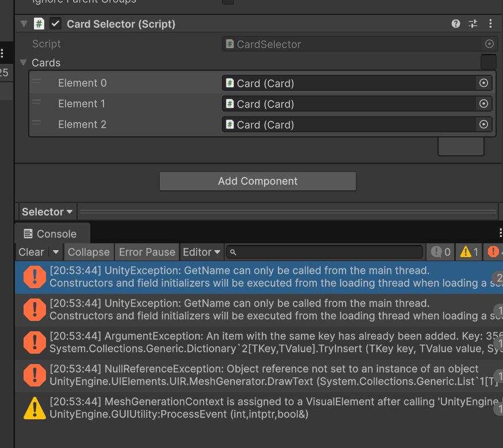Collapse the Cards list foldout
This screenshot has width=503, height=448.
[23, 63]
